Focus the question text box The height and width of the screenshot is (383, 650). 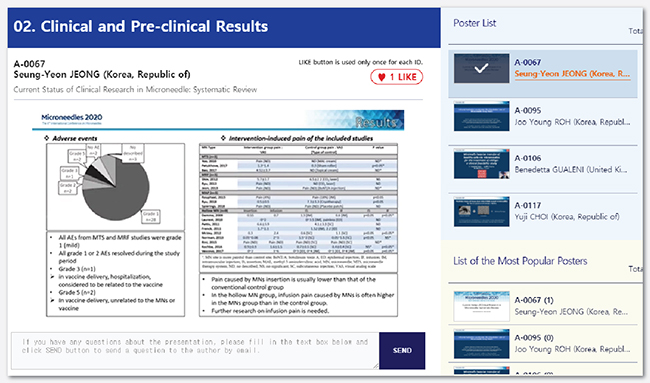coord(195,350)
